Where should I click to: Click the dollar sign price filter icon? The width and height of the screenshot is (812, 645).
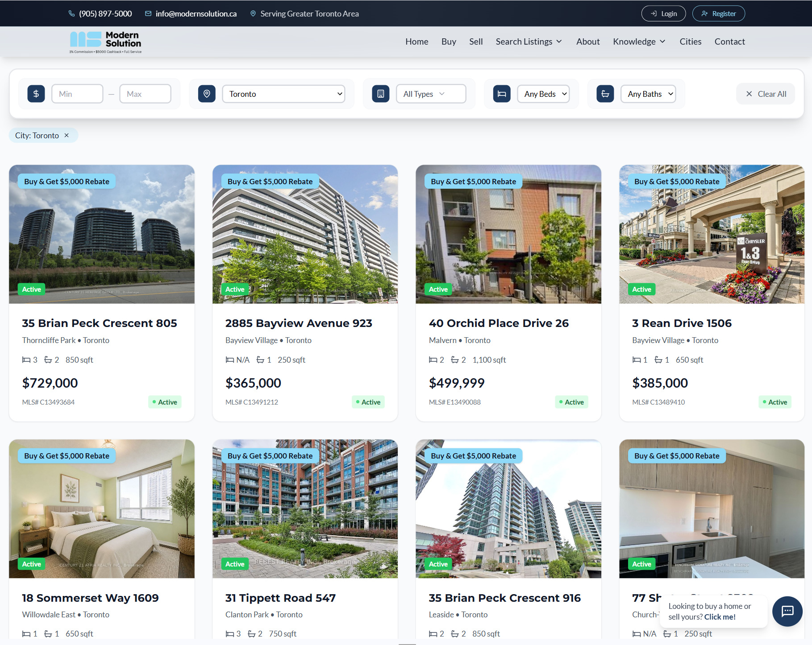click(x=36, y=94)
